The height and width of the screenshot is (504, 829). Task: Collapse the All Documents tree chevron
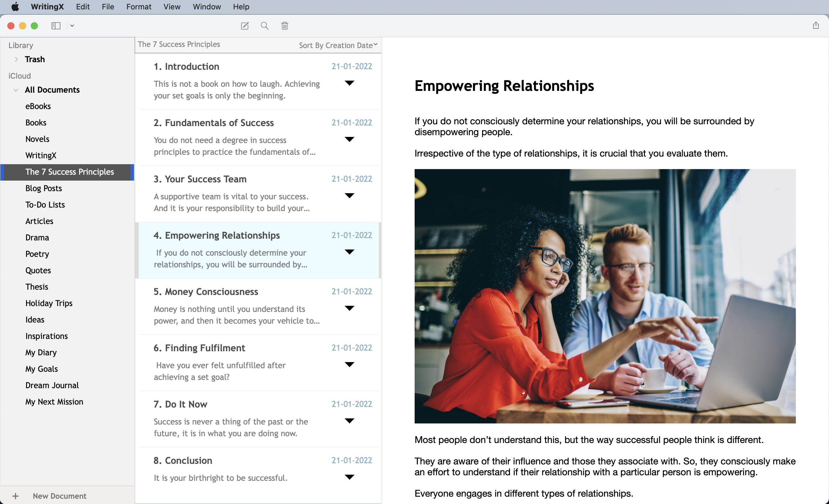(16, 90)
